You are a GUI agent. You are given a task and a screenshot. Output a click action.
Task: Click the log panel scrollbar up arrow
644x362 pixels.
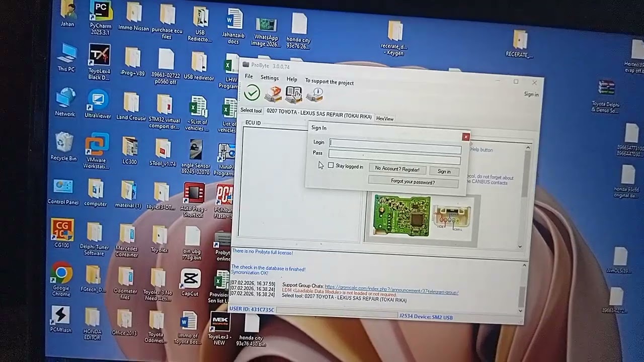(x=524, y=265)
